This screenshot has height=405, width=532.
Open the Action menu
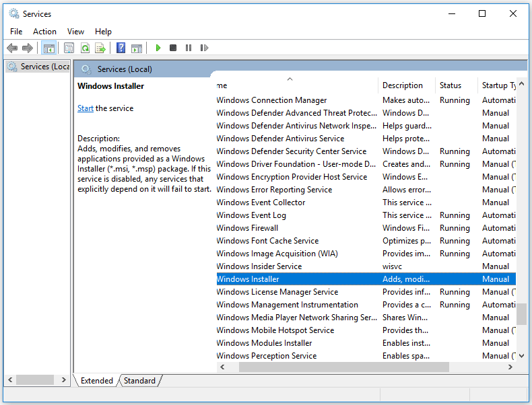point(44,32)
